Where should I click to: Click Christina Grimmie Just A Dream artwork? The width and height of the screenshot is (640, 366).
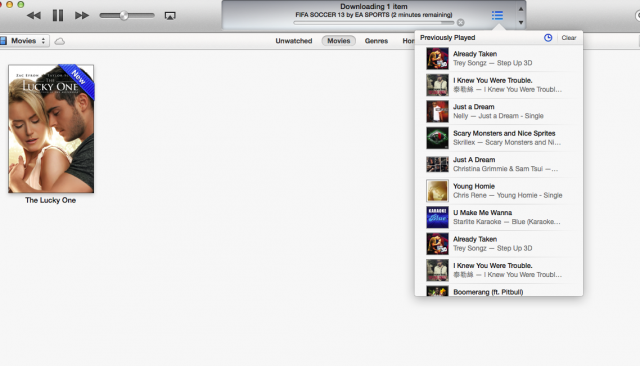(437, 164)
